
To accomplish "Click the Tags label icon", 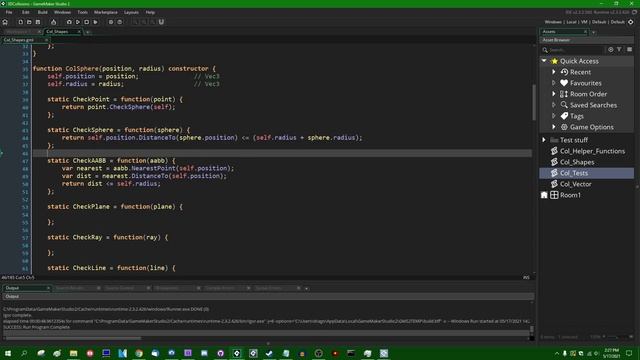I will (564, 116).
